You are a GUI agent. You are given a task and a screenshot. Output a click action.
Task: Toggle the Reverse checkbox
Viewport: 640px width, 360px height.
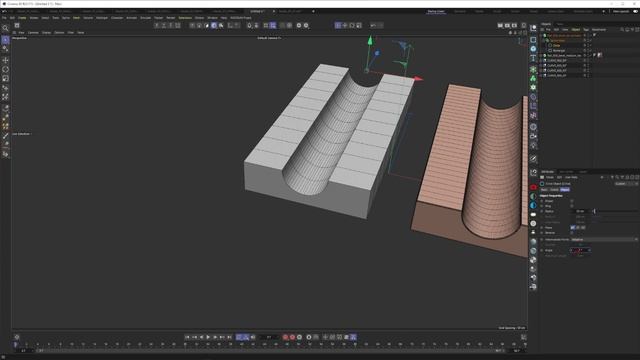point(571,233)
